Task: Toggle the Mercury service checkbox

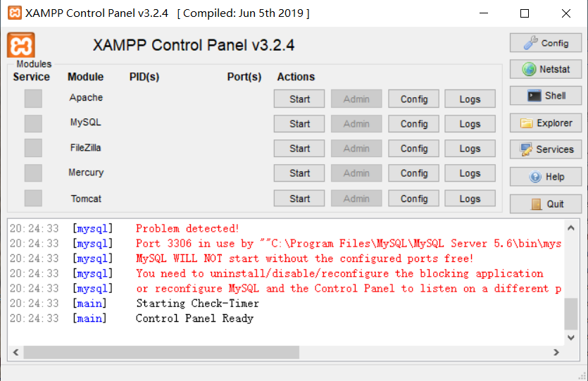Action: [33, 173]
